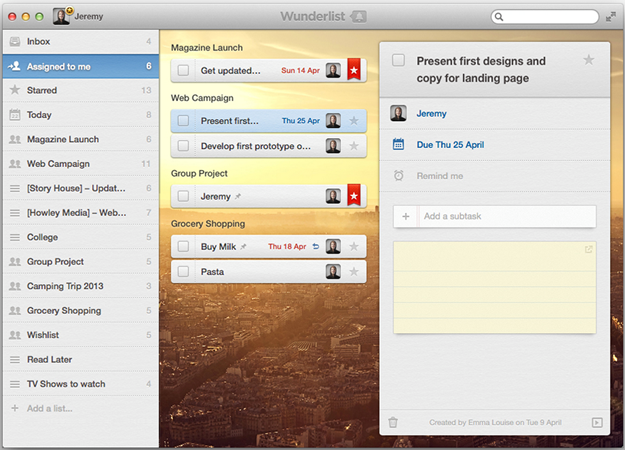Click the reminder alarm clock icon
The width and height of the screenshot is (625, 450).
coord(398,176)
